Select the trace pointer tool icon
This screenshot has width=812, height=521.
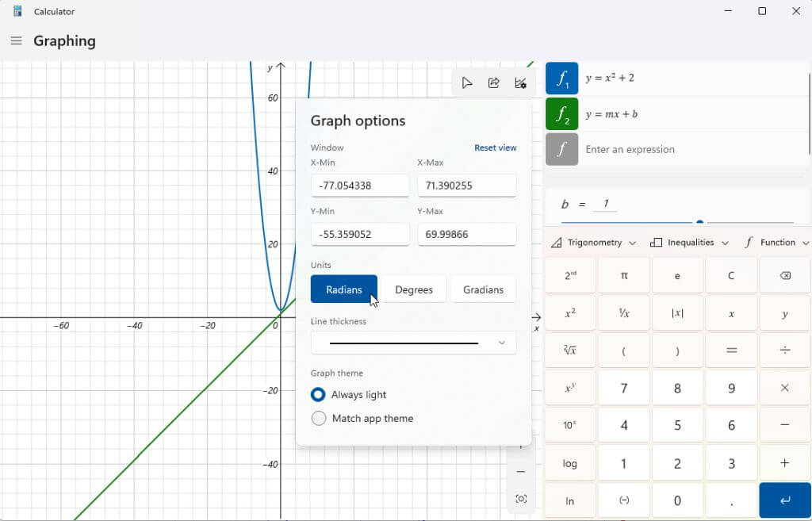click(x=467, y=82)
